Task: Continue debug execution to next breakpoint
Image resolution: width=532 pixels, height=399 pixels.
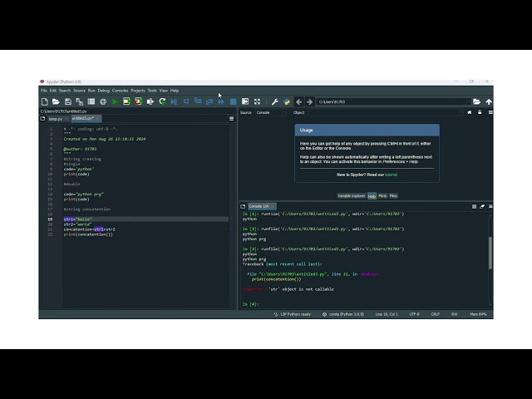Action: (221, 101)
